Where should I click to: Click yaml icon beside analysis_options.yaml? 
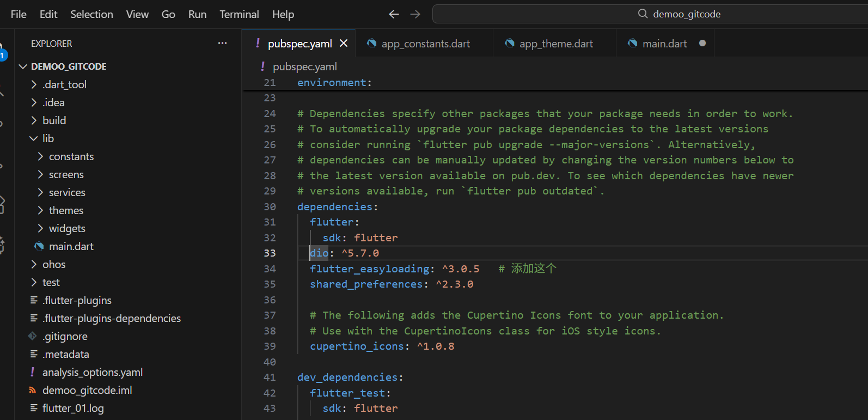click(33, 372)
